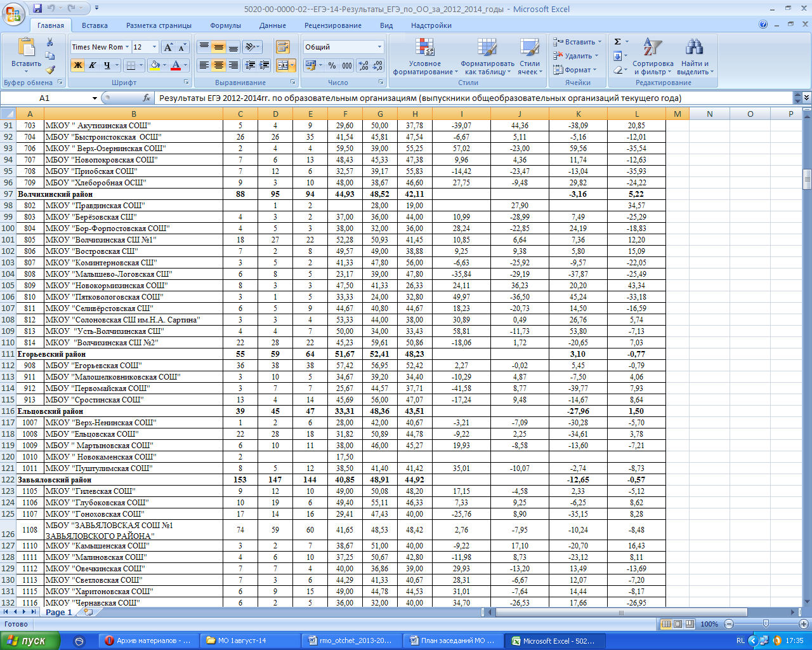Image resolution: width=812 pixels, height=650 pixels.
Task: Click the AutoSum sigma icon
Action: pos(618,42)
